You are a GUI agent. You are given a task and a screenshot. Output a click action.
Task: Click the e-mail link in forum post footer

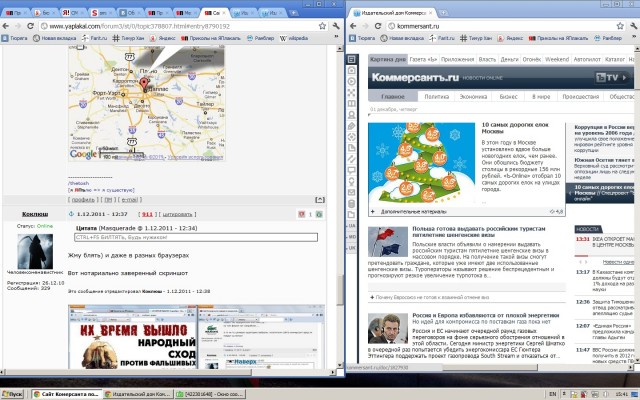coord(130,200)
